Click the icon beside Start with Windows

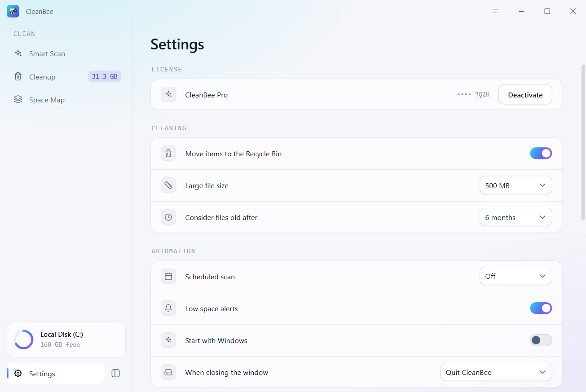click(x=168, y=340)
